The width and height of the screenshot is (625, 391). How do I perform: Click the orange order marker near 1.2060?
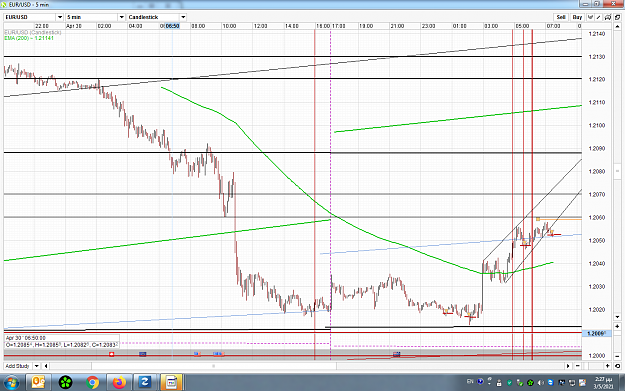coord(538,219)
